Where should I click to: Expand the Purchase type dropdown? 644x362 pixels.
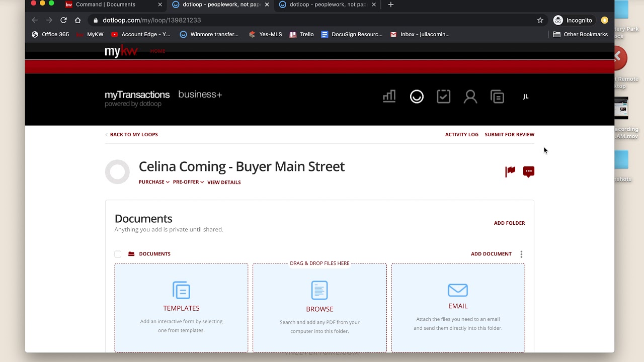(154, 182)
